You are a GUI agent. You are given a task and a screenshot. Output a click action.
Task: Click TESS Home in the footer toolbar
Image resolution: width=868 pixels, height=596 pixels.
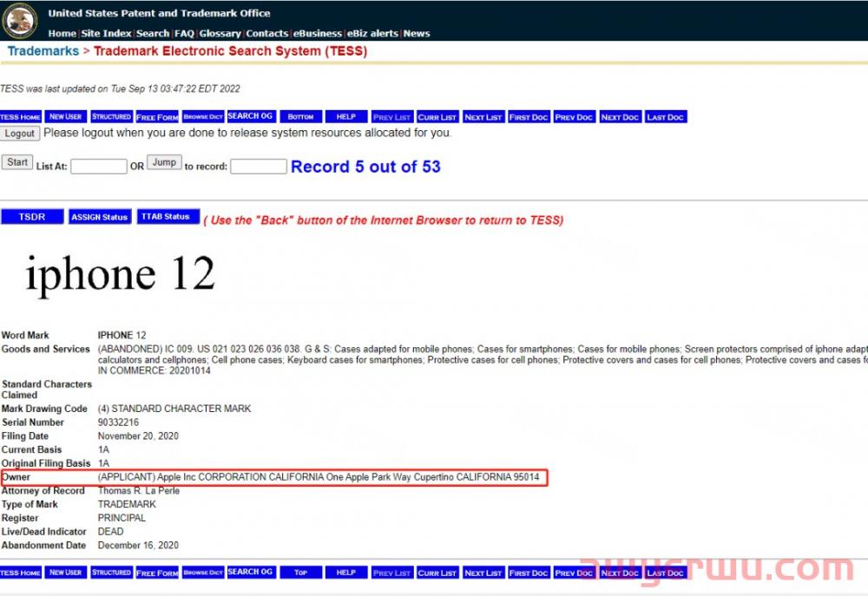click(x=21, y=573)
